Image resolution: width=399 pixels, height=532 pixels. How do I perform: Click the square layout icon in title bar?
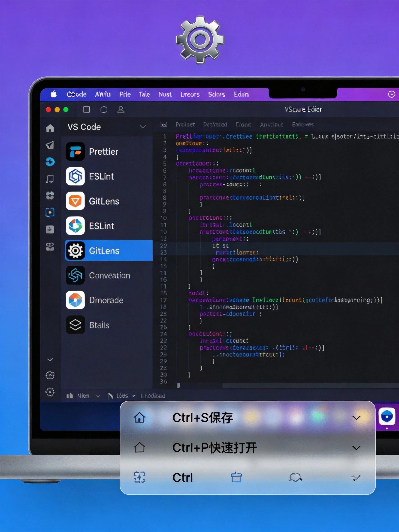86,110
